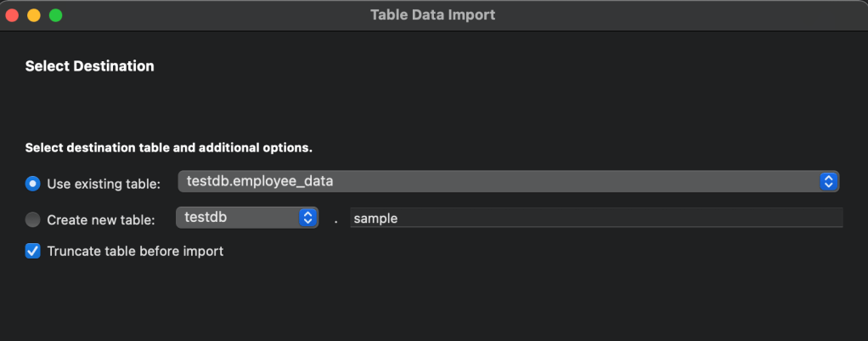Open the testdb.employee_data existing table dropdown

pyautogui.click(x=499, y=181)
